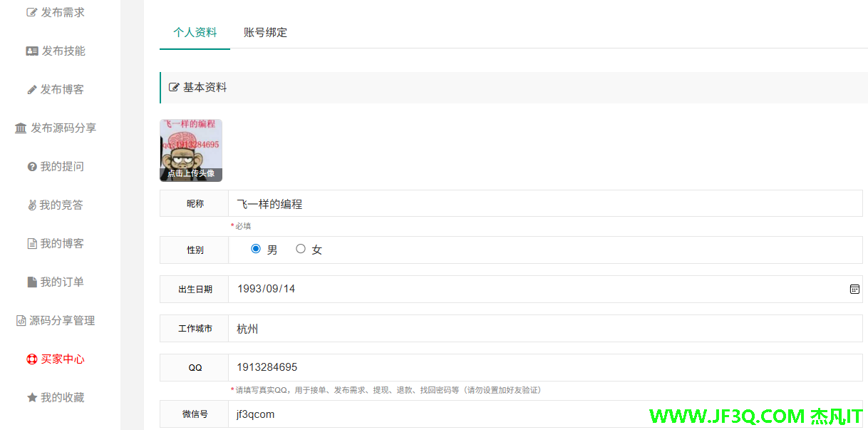Open 源码分享管理 in the sidebar
Viewport: 868px width, 430px height.
click(x=61, y=321)
